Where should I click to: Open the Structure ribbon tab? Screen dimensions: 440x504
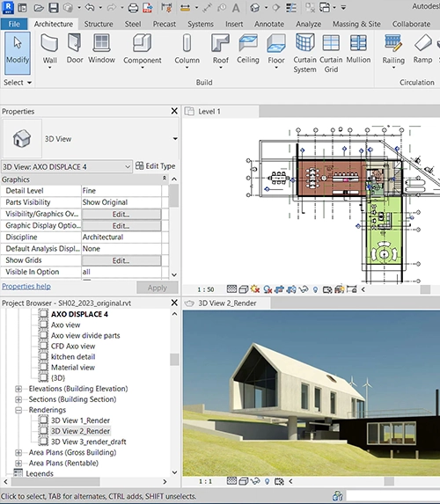[99, 24]
